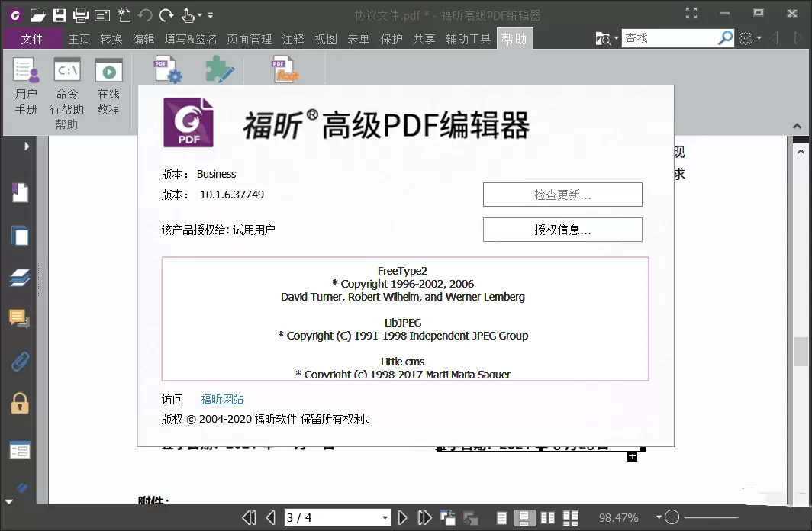This screenshot has width=812, height=531.
Task: Open zoom percentage dropdown arrow
Action: (x=659, y=517)
